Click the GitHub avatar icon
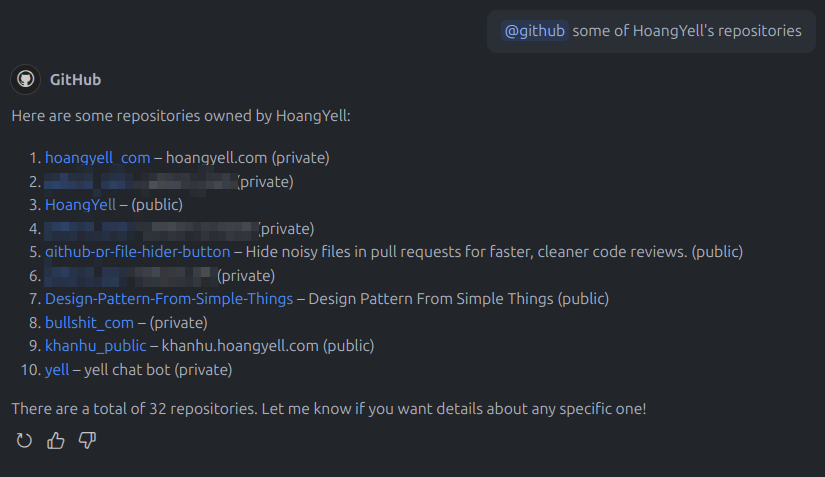Image resolution: width=825 pixels, height=477 pixels. pos(25,79)
